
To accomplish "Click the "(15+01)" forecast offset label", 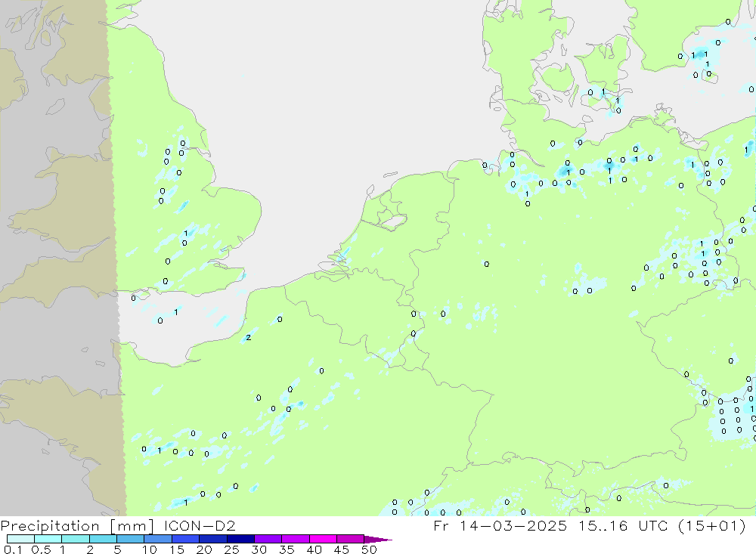I will click(x=718, y=525).
